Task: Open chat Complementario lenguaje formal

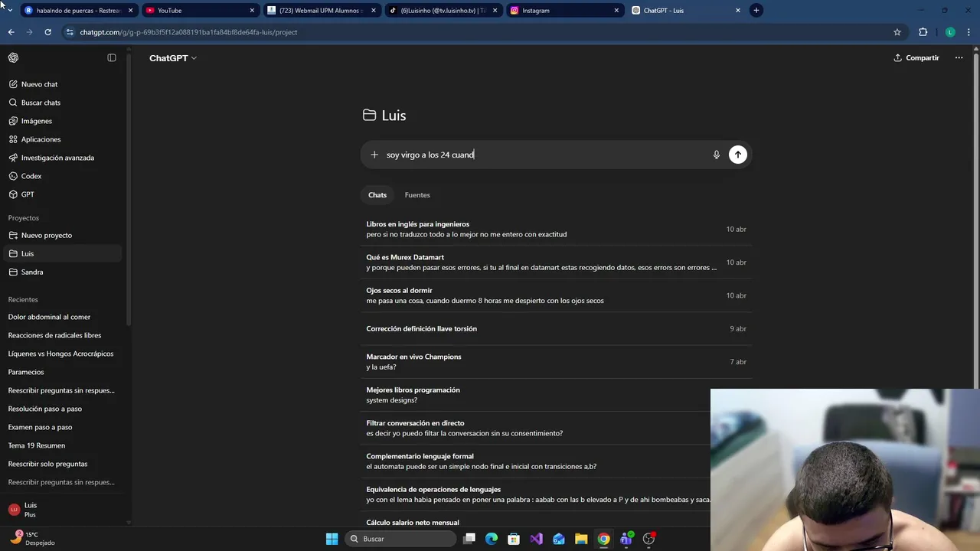Action: click(x=535, y=461)
